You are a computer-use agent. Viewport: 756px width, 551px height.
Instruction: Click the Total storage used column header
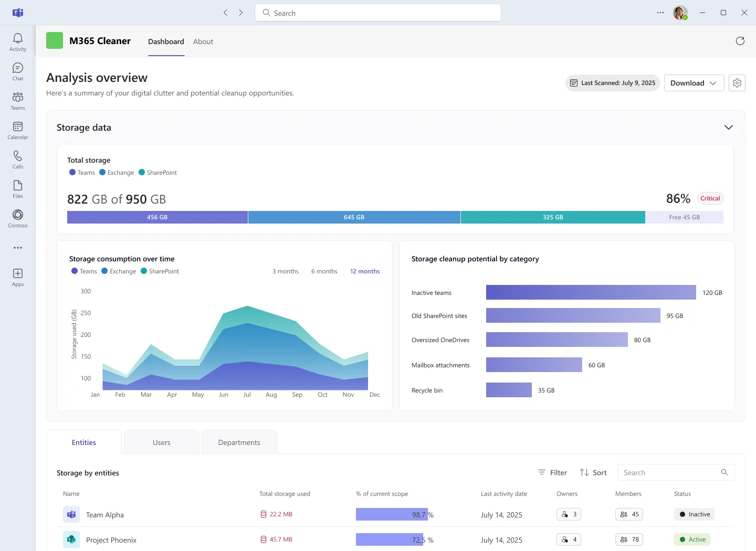click(x=285, y=494)
